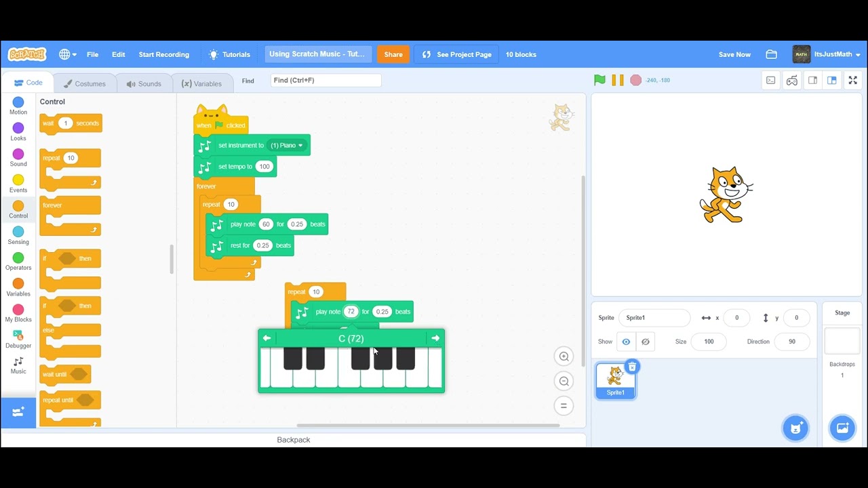Switch to the Variables tab
Image resolution: width=868 pixels, height=488 pixels.
[202, 83]
